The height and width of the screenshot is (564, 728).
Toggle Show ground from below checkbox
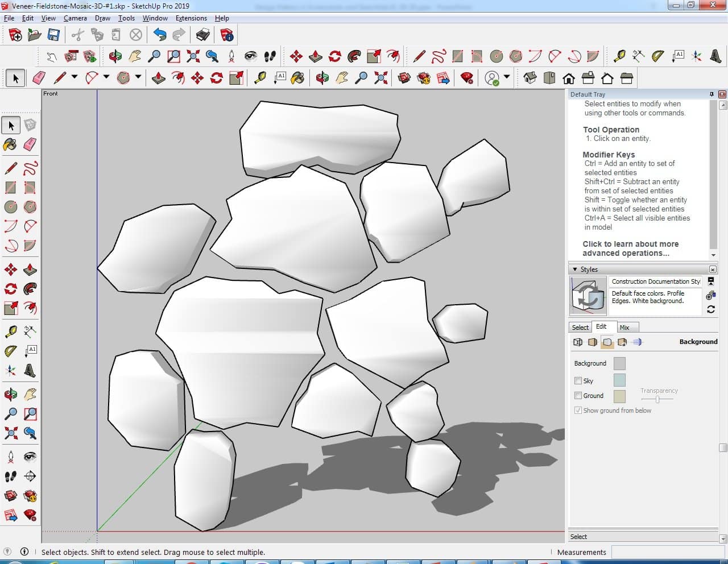[578, 410]
